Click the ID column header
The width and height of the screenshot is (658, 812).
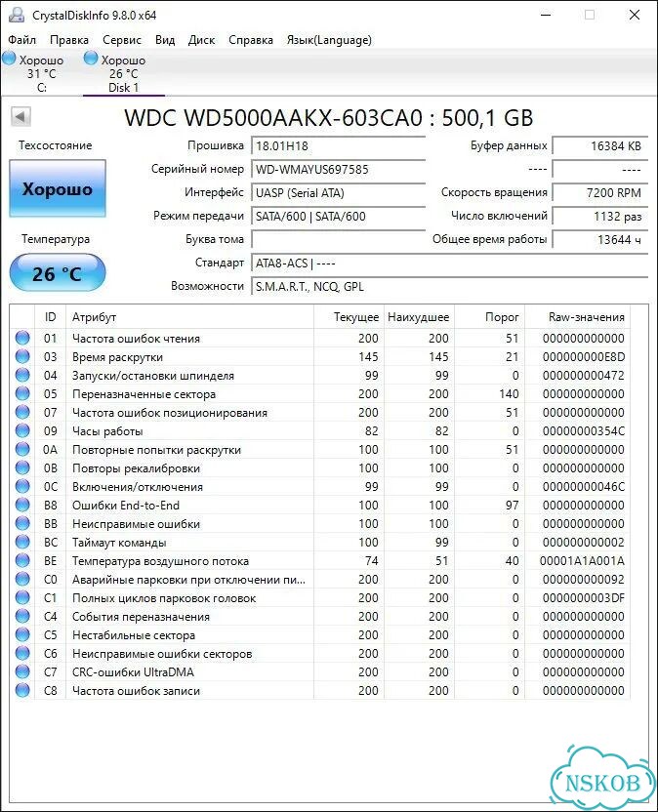(x=50, y=317)
